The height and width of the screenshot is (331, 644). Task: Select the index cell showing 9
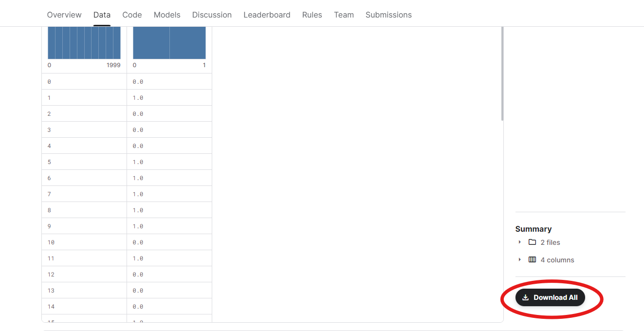pyautogui.click(x=84, y=226)
